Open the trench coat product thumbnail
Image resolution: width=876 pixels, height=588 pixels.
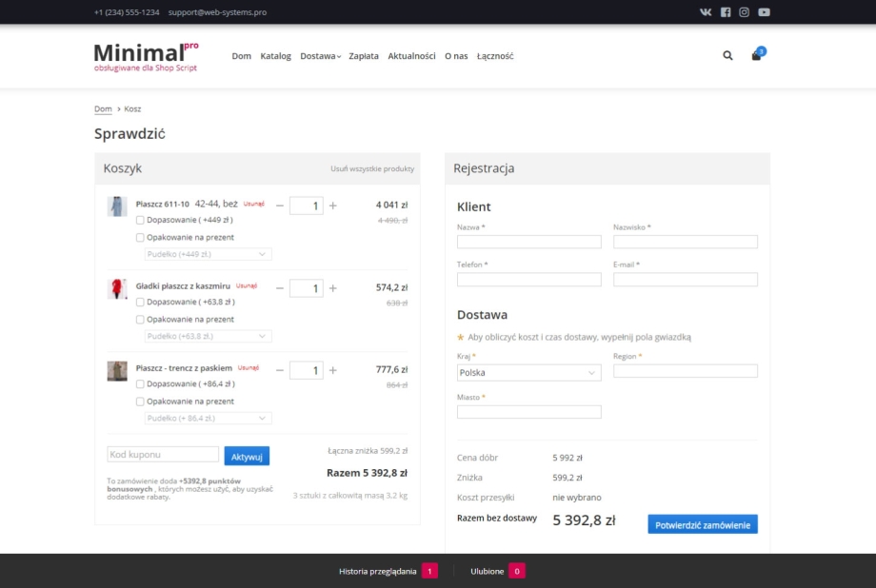click(117, 371)
